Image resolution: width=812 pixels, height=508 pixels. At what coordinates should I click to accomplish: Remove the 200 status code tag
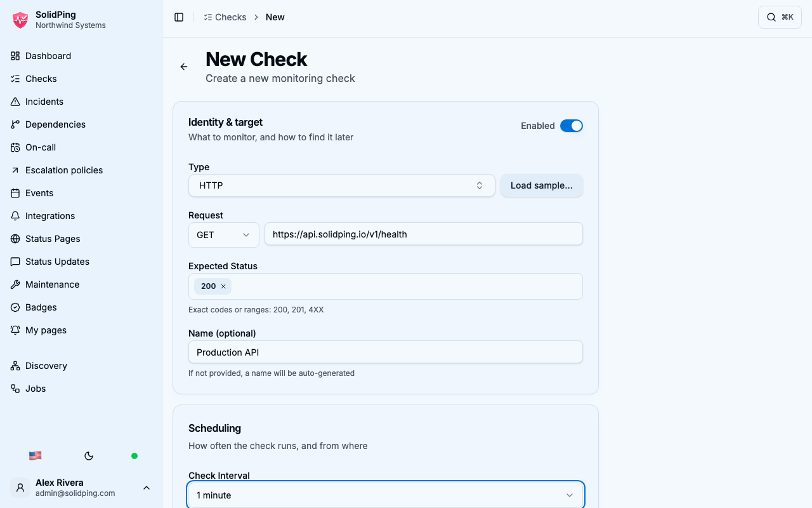click(x=223, y=286)
